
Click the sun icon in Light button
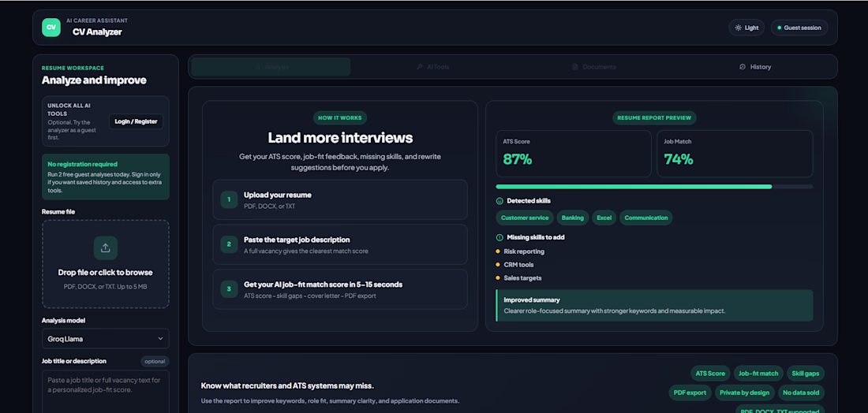tap(738, 28)
